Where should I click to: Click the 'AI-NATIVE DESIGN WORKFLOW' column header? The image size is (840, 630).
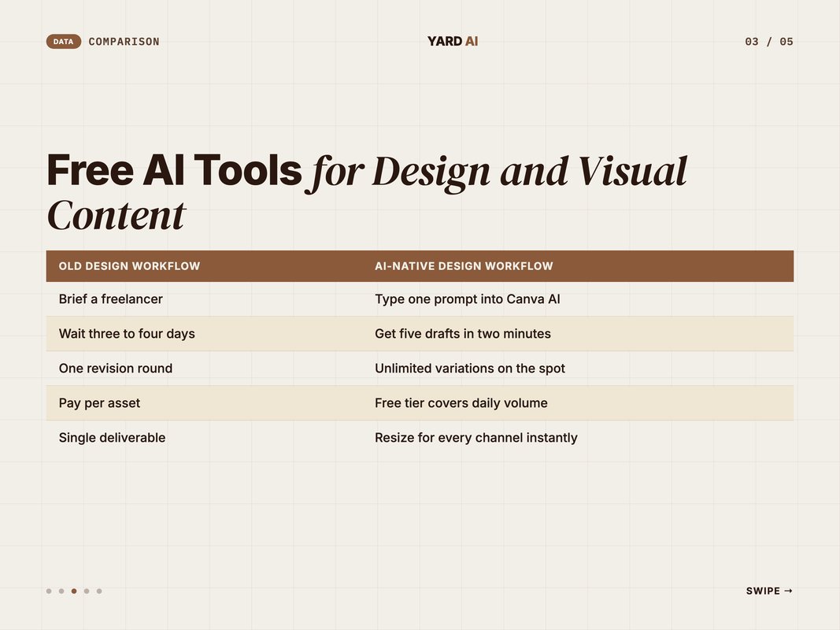(464, 265)
